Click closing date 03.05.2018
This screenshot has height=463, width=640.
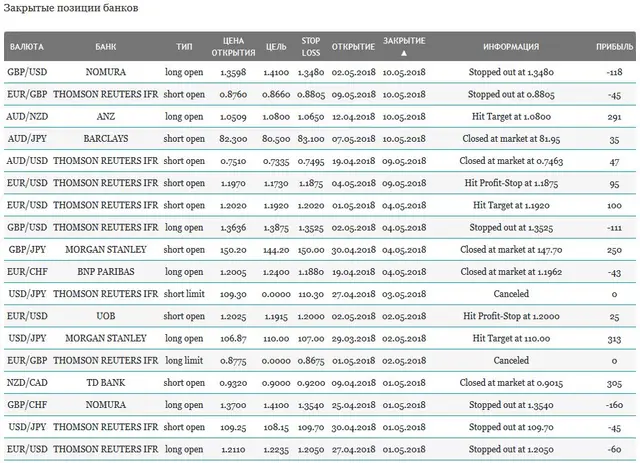click(x=404, y=294)
